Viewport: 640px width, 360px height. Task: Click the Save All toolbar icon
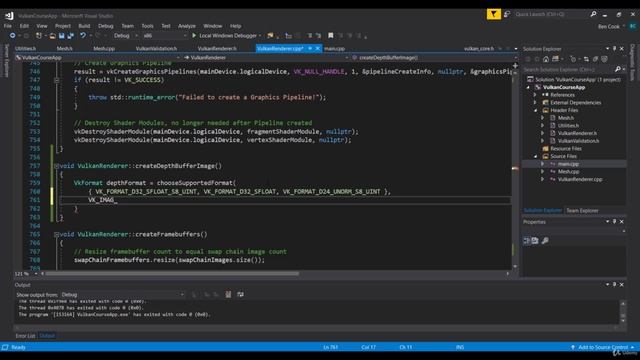point(70,36)
